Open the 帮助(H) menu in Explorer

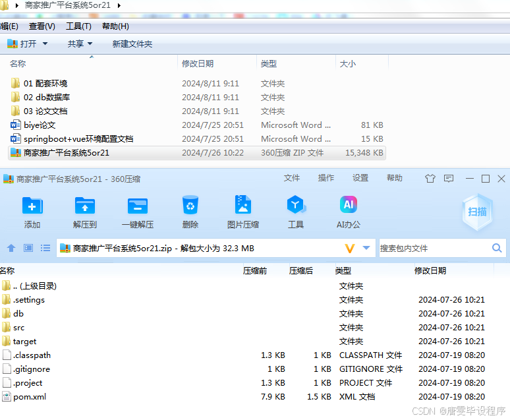pos(115,26)
